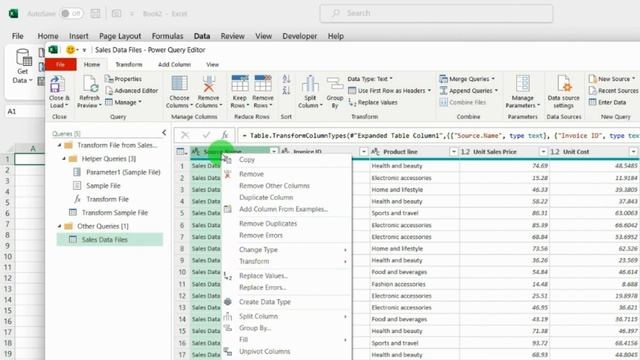Toggle the AutoSave switch
The image size is (640, 360).
point(71,13)
